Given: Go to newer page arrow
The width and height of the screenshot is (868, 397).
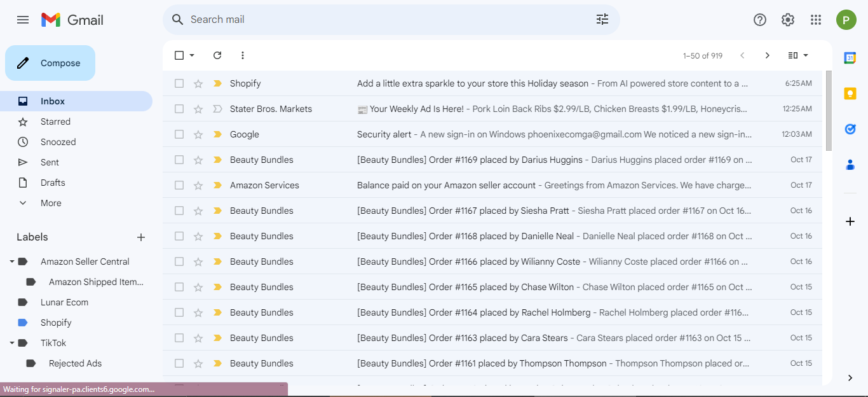Looking at the screenshot, I should (742, 55).
